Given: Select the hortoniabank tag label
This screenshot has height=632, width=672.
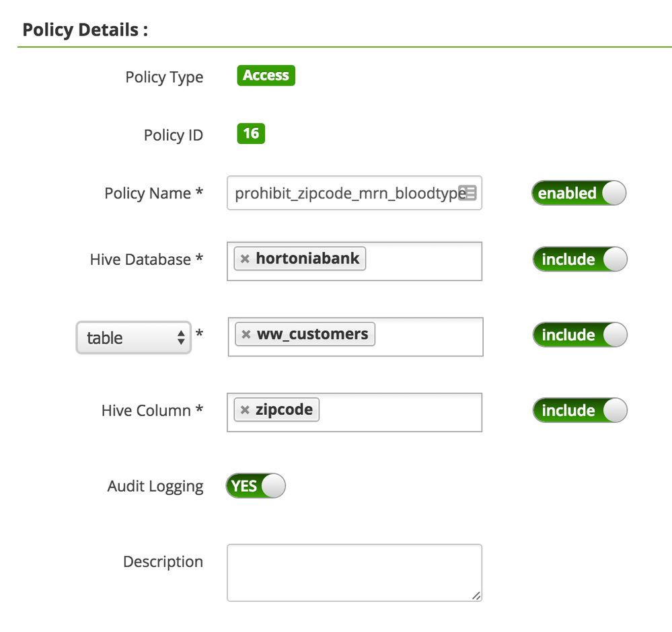Looking at the screenshot, I should pyautogui.click(x=307, y=259).
